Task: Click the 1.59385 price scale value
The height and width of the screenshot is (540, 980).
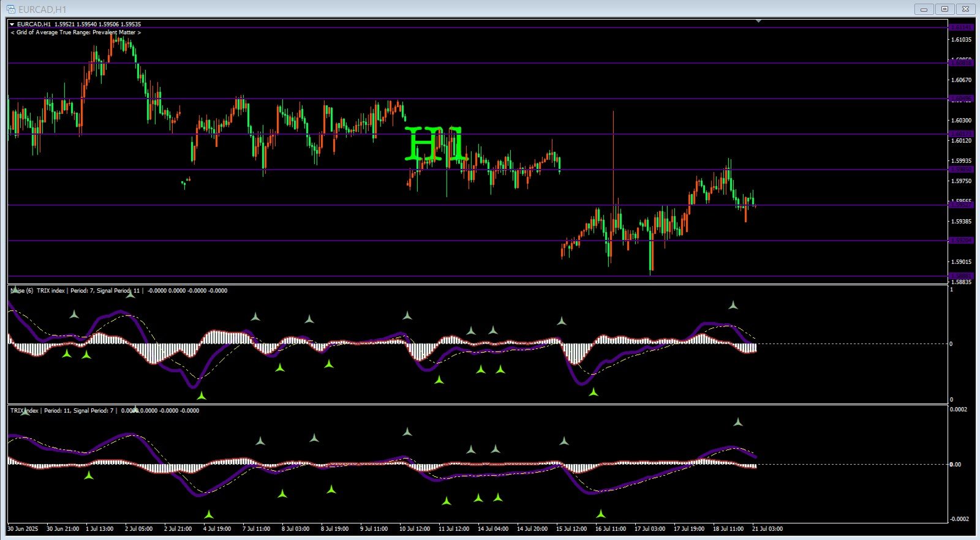Action: click(961, 222)
